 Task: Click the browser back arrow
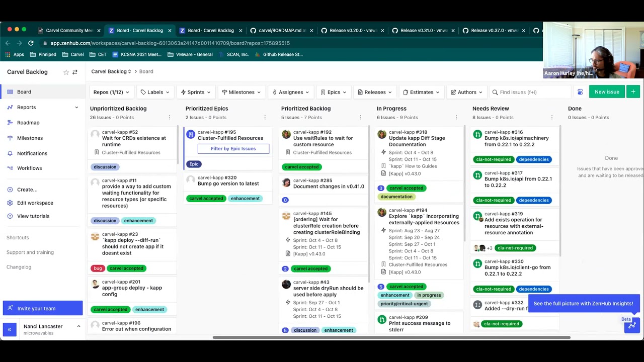[x=8, y=43]
